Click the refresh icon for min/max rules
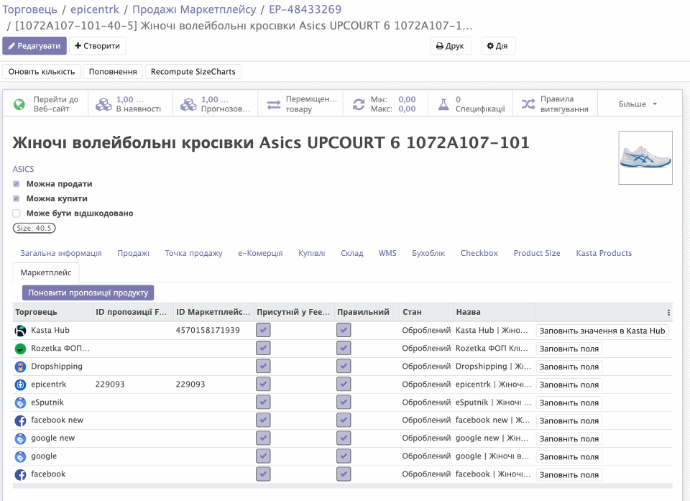Image resolution: width=690 pixels, height=501 pixels. tap(359, 104)
